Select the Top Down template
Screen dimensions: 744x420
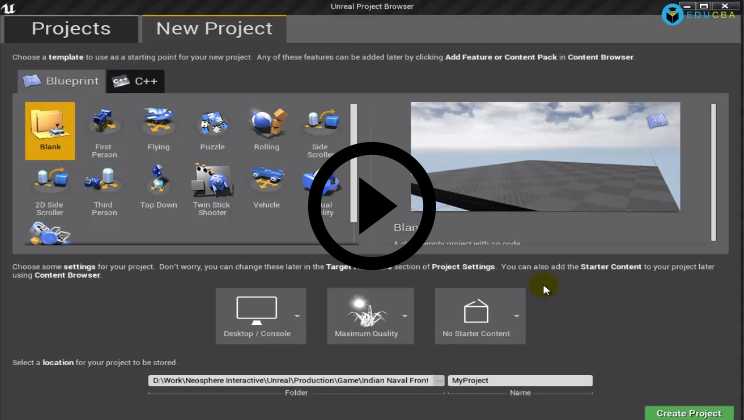158,187
